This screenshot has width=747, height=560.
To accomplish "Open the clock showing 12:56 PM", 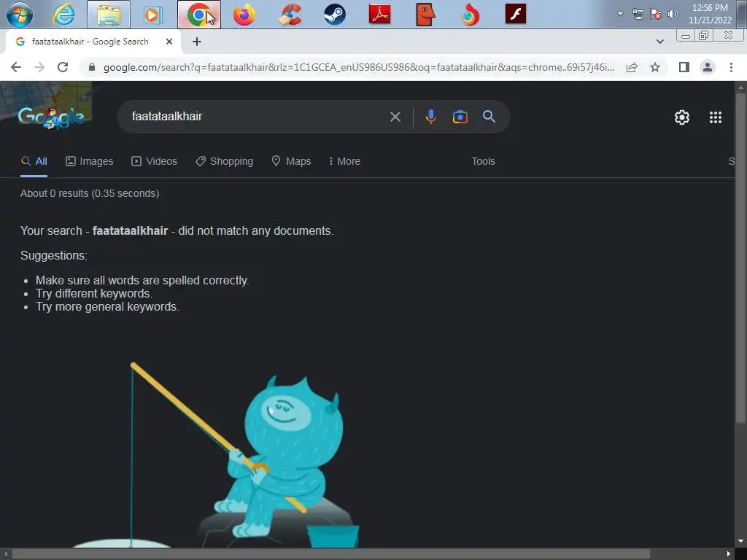I will pos(709,14).
